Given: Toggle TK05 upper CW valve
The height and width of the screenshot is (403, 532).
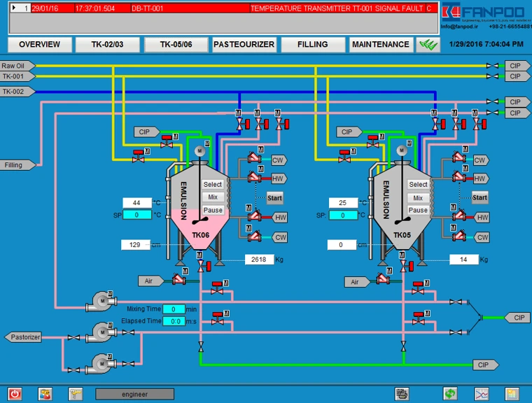Looking at the screenshot, I should point(458,157).
